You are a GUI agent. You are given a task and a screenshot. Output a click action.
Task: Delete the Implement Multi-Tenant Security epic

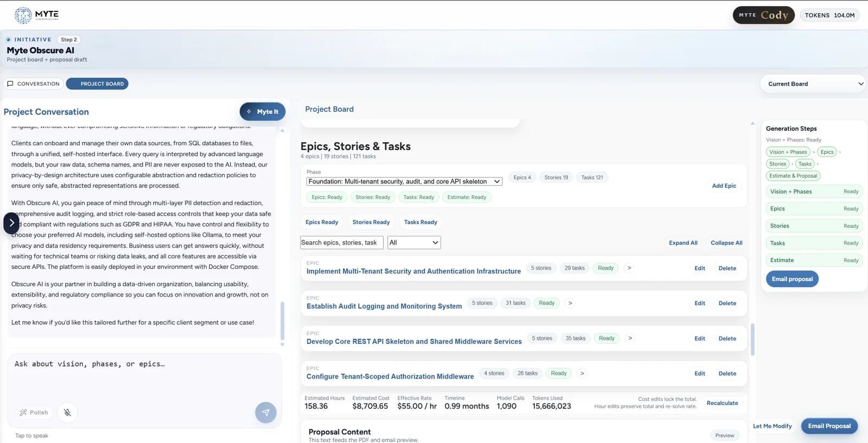point(727,268)
